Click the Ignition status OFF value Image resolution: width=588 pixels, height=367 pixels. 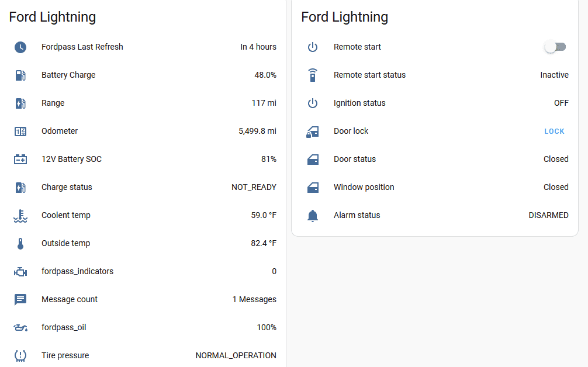click(561, 103)
